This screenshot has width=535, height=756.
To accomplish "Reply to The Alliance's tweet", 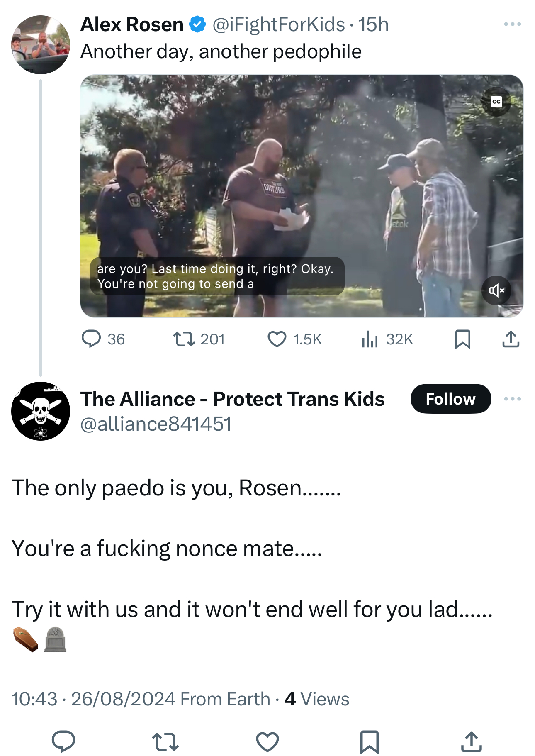I will [x=63, y=741].
